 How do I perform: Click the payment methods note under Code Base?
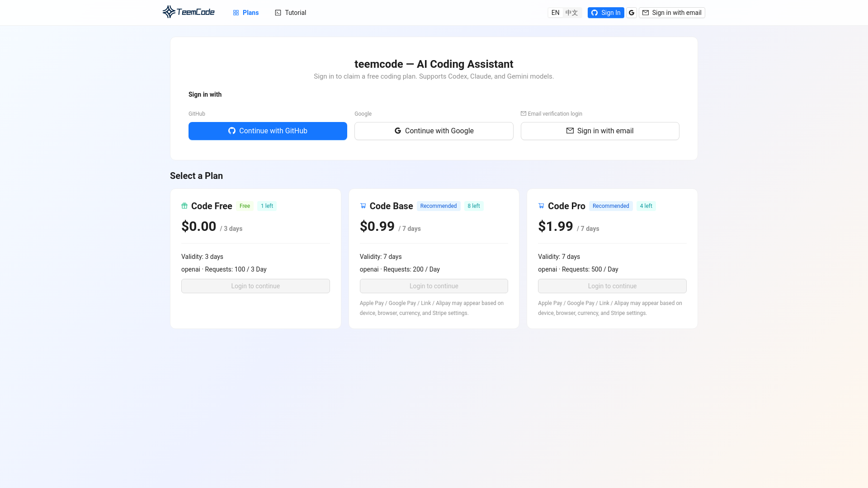pyautogui.click(x=432, y=308)
